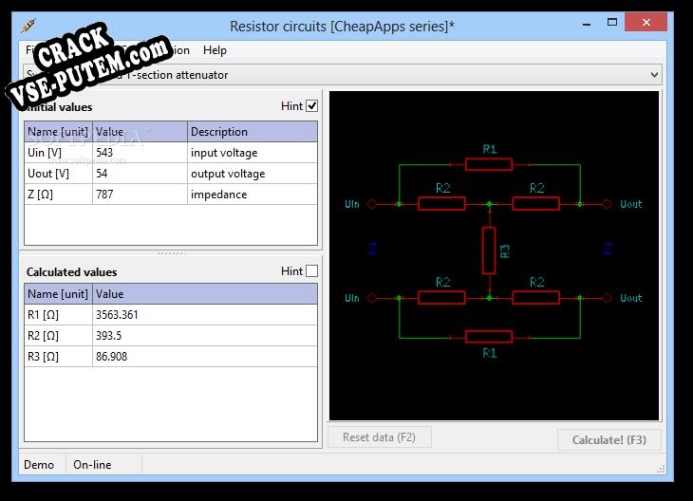Click the lower-left R2 resistor in schematic
Screen dimensions: 693x501
pyautogui.click(x=442, y=298)
